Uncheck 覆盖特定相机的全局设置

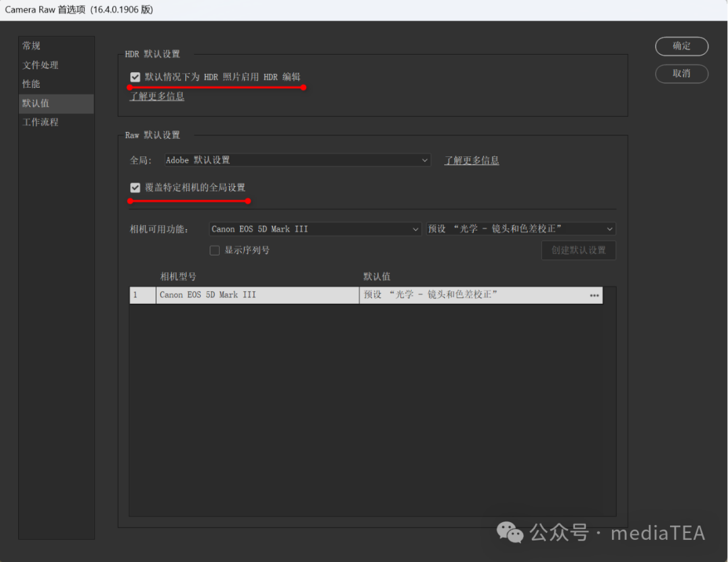click(135, 187)
